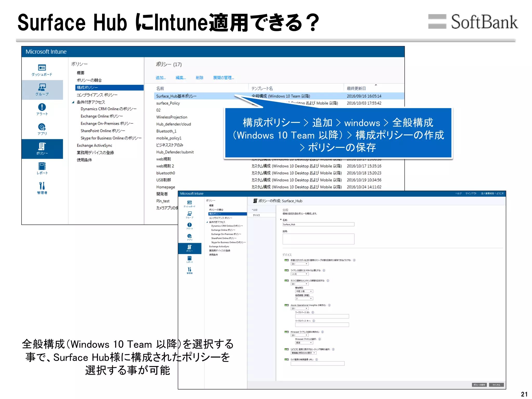Select Policy (ポリシー) icon in back Intune window
This screenshot has width=532, height=399.
pos(42,149)
